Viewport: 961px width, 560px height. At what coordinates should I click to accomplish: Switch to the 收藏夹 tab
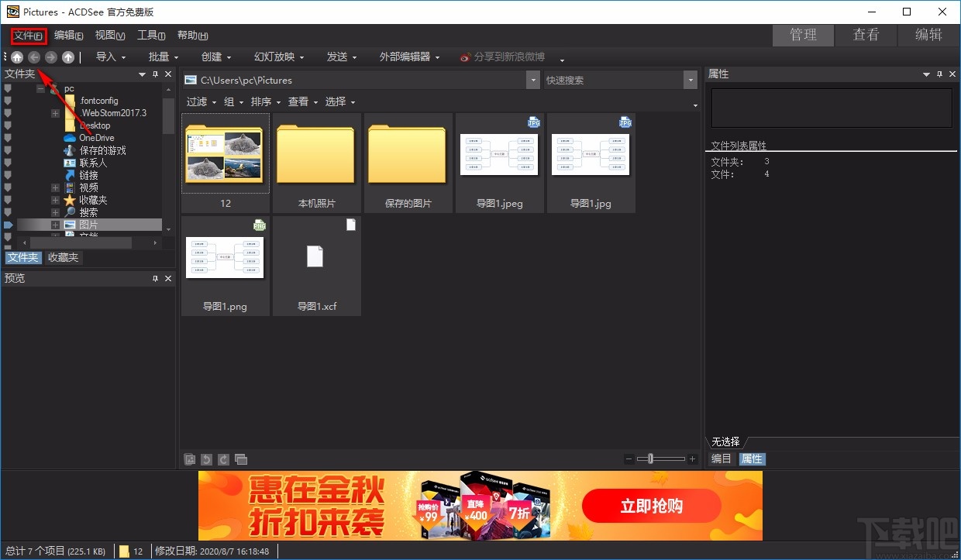tap(62, 257)
